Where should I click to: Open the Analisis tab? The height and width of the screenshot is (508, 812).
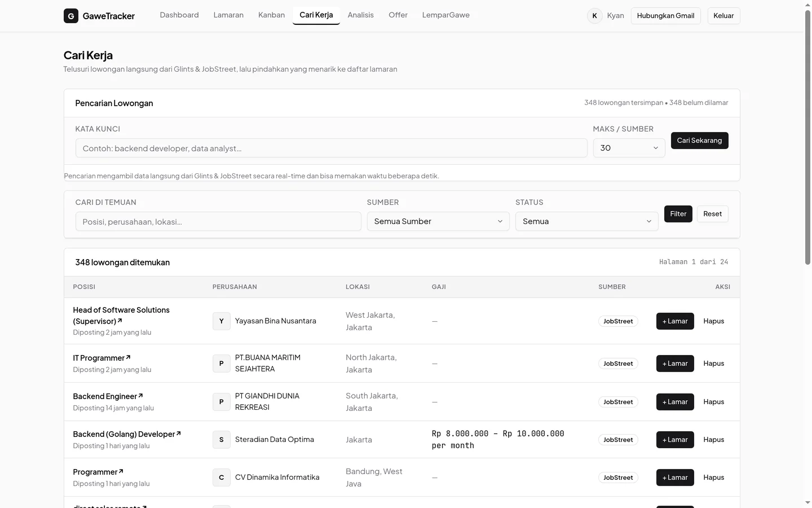(x=361, y=15)
